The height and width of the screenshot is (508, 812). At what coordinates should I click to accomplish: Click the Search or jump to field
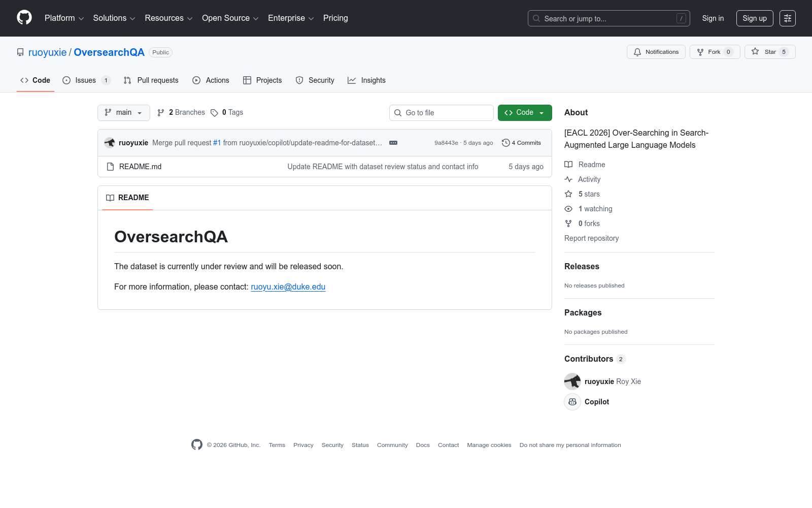(x=609, y=18)
